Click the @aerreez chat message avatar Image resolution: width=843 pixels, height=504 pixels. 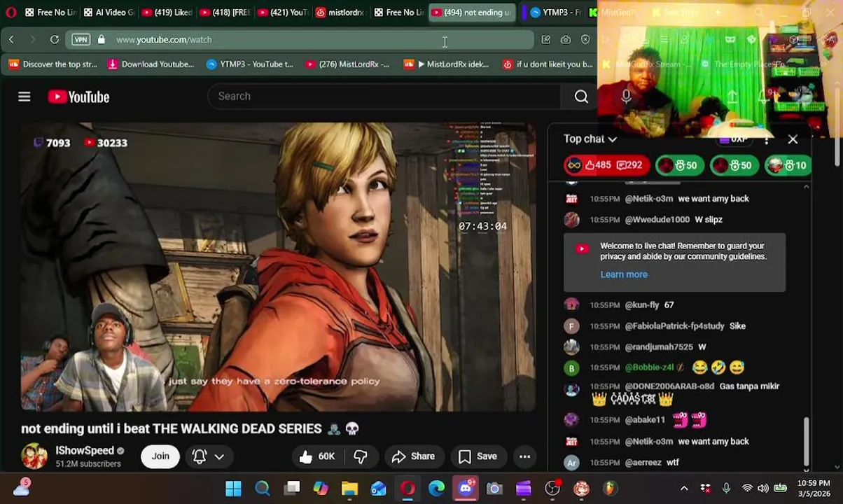[572, 462]
